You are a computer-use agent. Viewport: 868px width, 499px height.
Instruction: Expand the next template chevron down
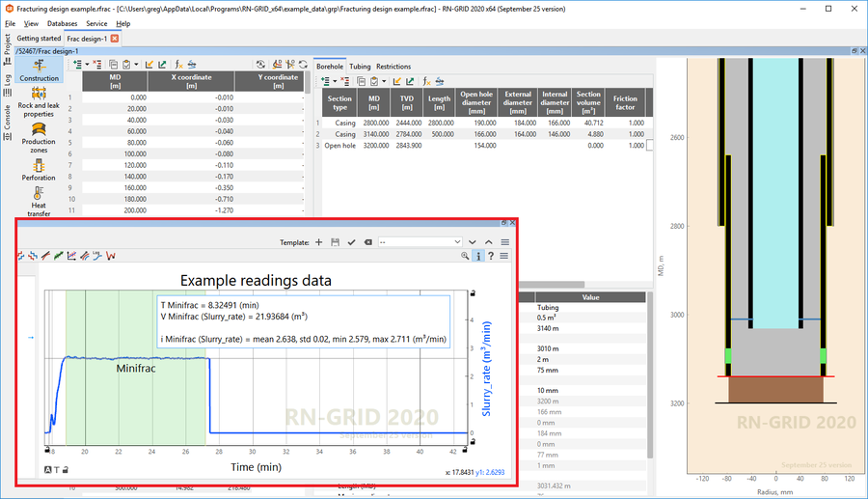(x=473, y=242)
